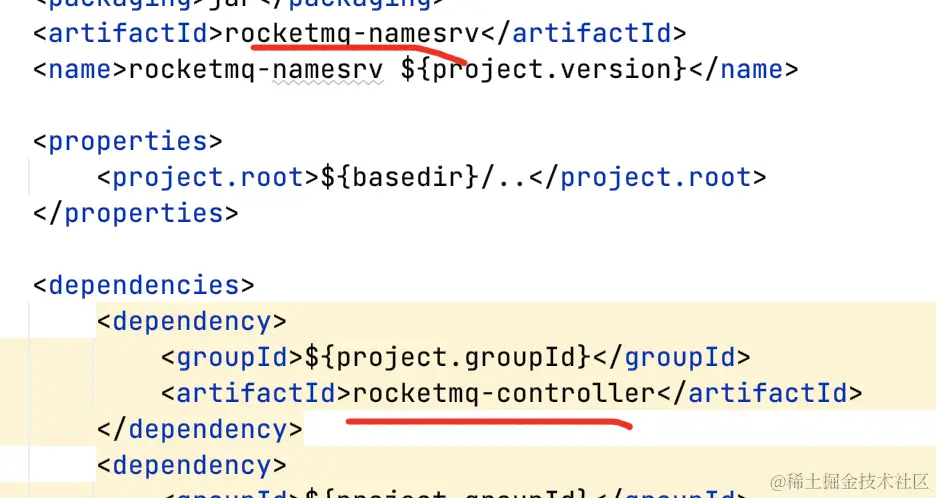The width and height of the screenshot is (936, 498).
Task: Click the opening artifactId tag before rocketmq-namesrv
Action: (x=128, y=33)
